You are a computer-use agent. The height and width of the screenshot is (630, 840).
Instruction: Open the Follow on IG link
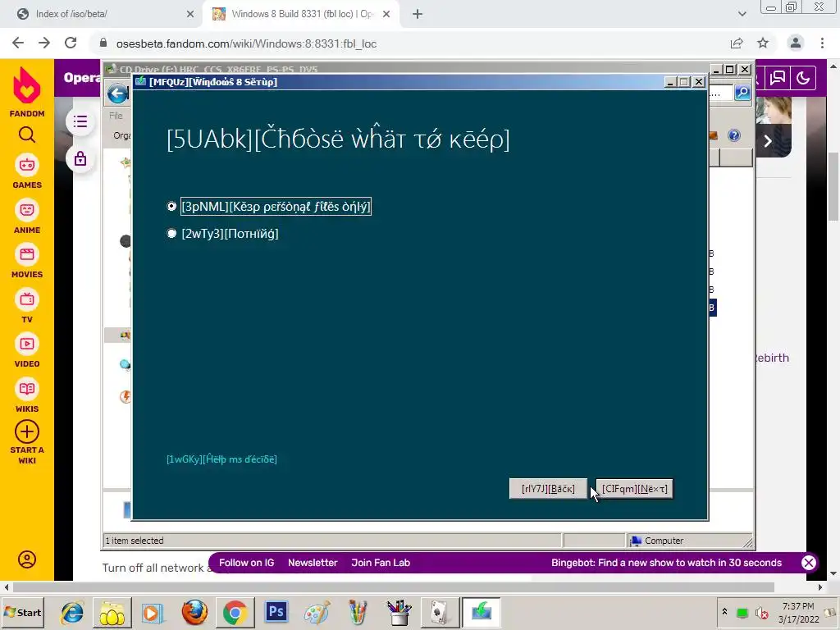click(246, 563)
